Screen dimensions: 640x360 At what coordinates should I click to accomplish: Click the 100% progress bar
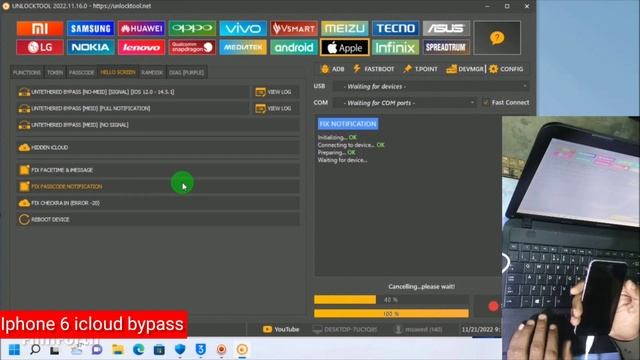click(x=391, y=313)
